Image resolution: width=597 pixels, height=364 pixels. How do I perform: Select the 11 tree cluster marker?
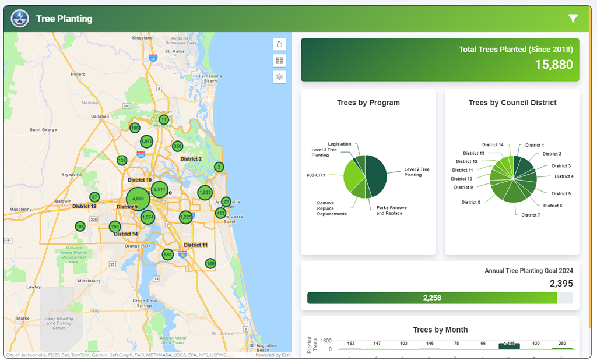pyautogui.click(x=164, y=120)
